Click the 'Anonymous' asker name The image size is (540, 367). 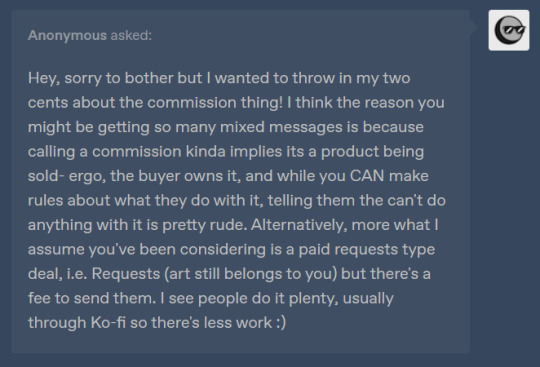pyautogui.click(x=67, y=35)
